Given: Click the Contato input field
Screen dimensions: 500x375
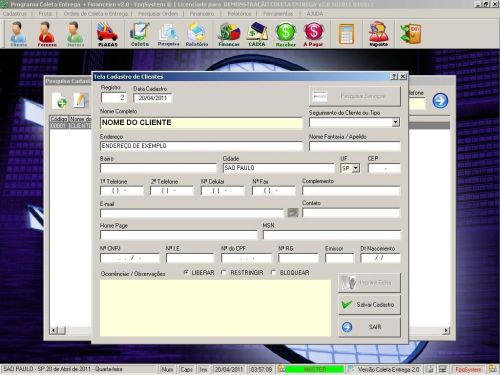Looking at the screenshot, I should coord(351,213).
